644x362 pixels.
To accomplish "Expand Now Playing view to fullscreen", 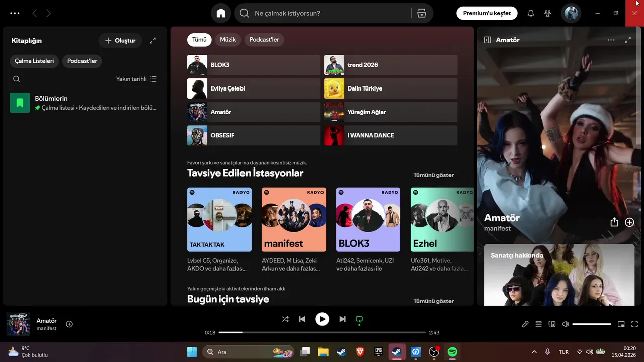I will pos(628,40).
